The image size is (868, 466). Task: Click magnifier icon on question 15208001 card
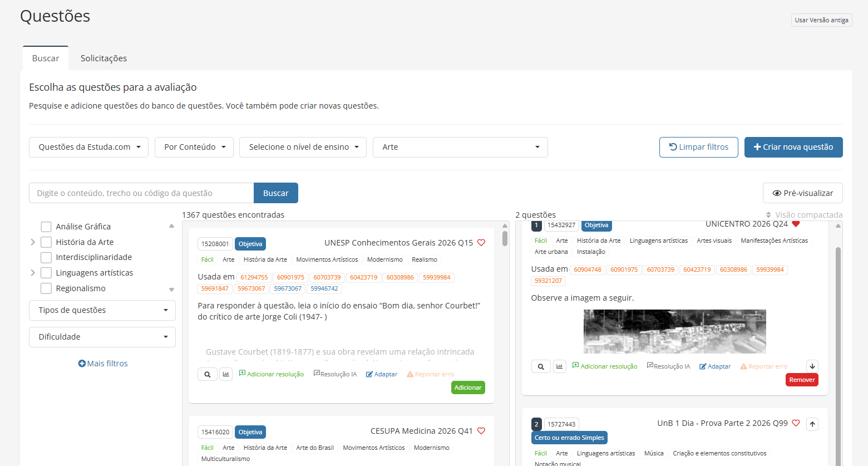tap(207, 374)
